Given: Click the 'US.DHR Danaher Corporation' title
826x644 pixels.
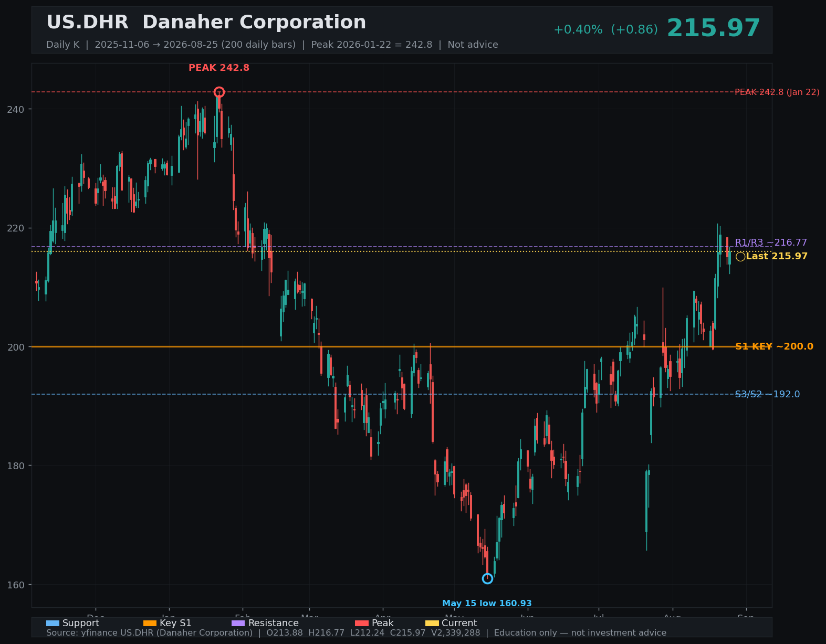Looking at the screenshot, I should coord(206,23).
